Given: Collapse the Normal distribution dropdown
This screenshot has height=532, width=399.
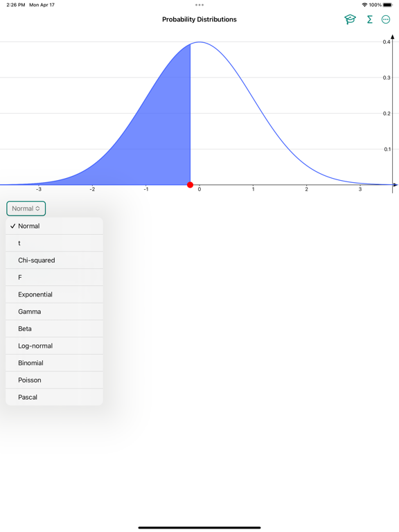Looking at the screenshot, I should click(26, 209).
